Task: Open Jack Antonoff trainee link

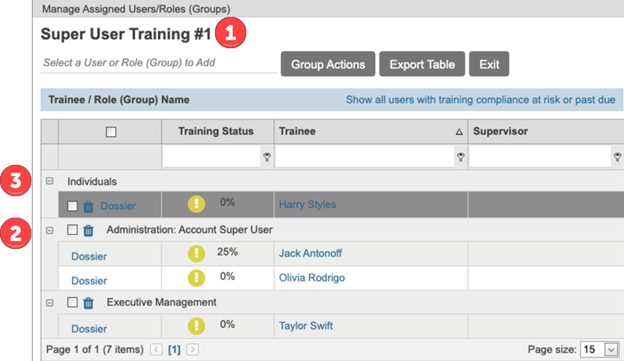Action: tap(310, 253)
